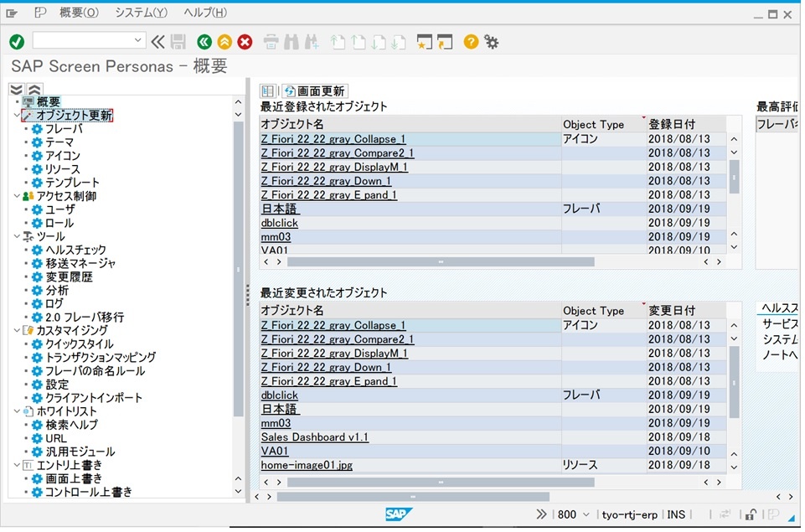Click ユーザ gear icon in tree
This screenshot has height=532, width=805.
point(37,209)
